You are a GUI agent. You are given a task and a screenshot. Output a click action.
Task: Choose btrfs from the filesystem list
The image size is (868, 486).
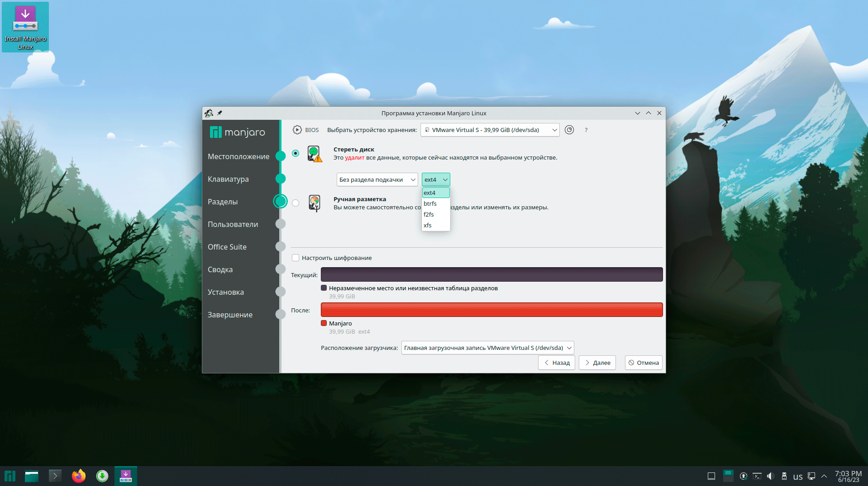tap(436, 203)
